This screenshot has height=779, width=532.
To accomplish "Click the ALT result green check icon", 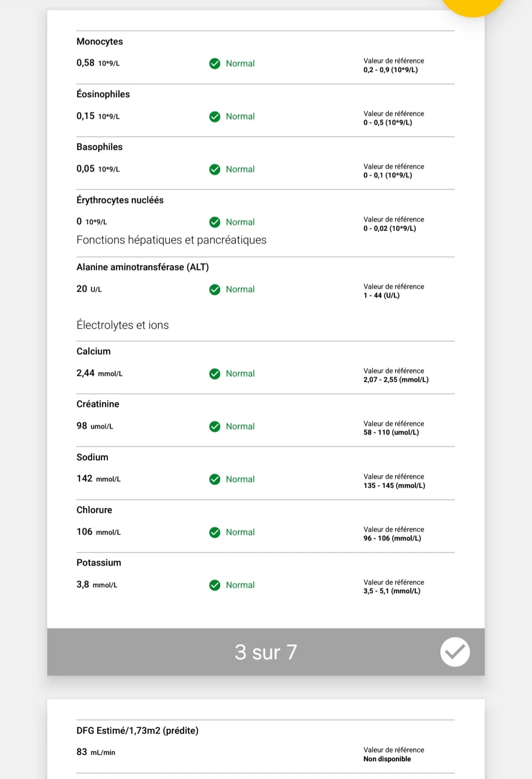I will pos(215,290).
